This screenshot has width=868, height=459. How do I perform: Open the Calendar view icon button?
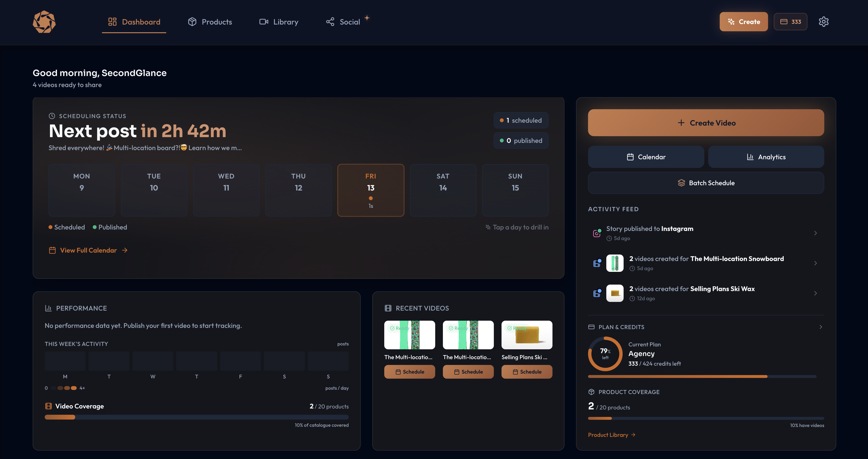pyautogui.click(x=646, y=156)
